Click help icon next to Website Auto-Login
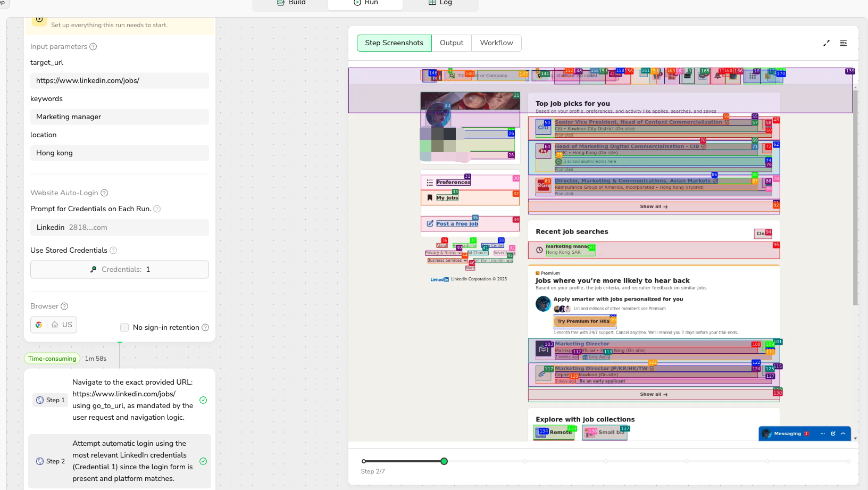 click(104, 193)
